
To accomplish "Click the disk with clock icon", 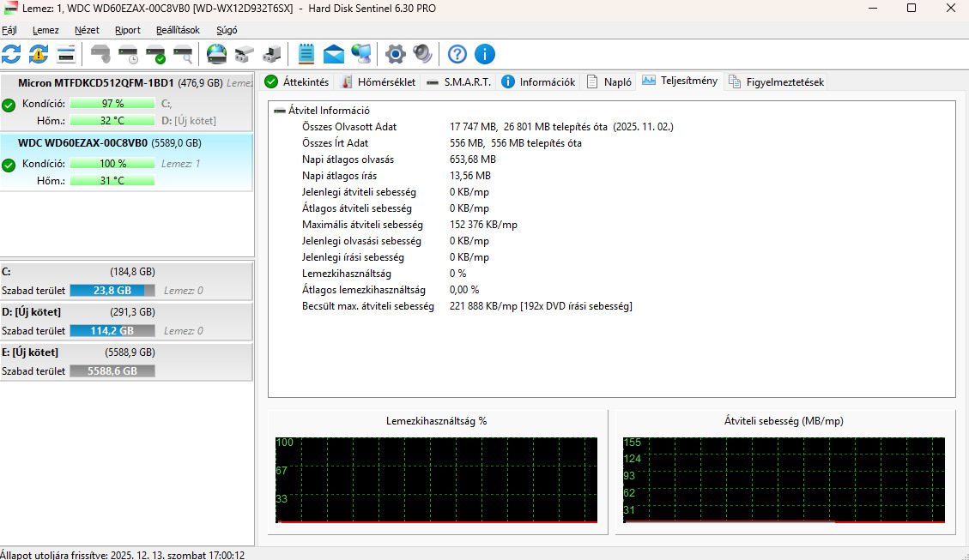I will (128, 54).
